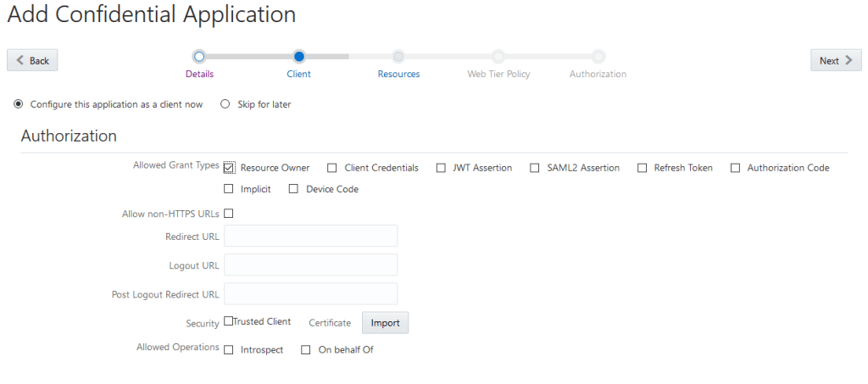Uncheck the Resource Owner grant type
Viewport: 868px width, 384px height.
click(229, 168)
